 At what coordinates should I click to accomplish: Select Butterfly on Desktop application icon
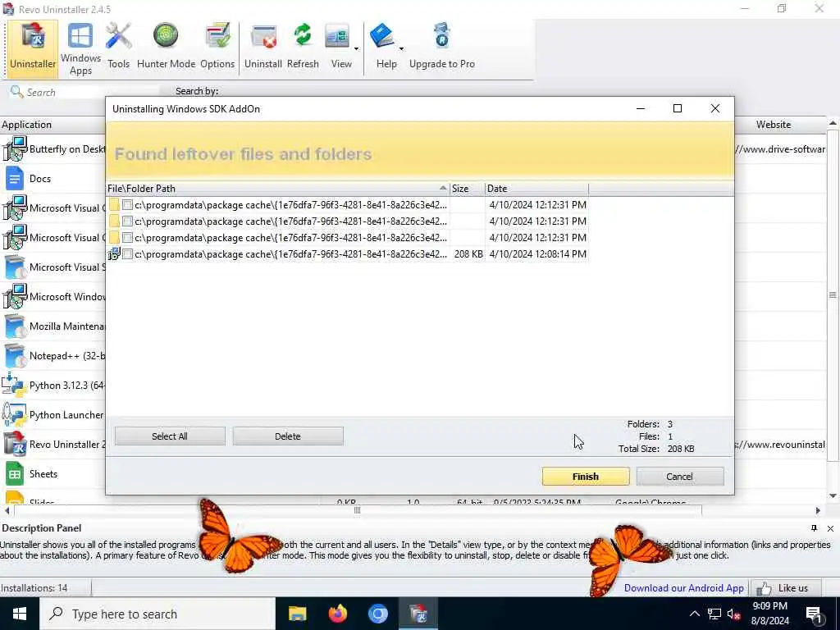[15, 149]
